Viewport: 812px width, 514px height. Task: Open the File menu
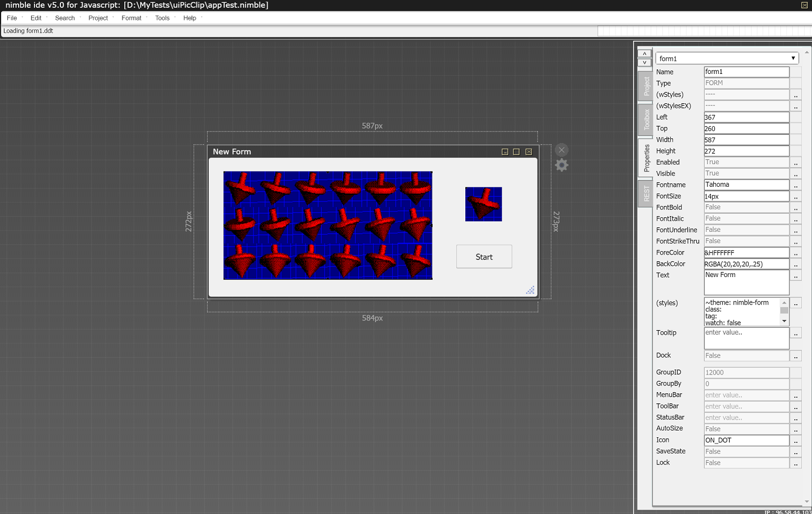[x=12, y=18]
